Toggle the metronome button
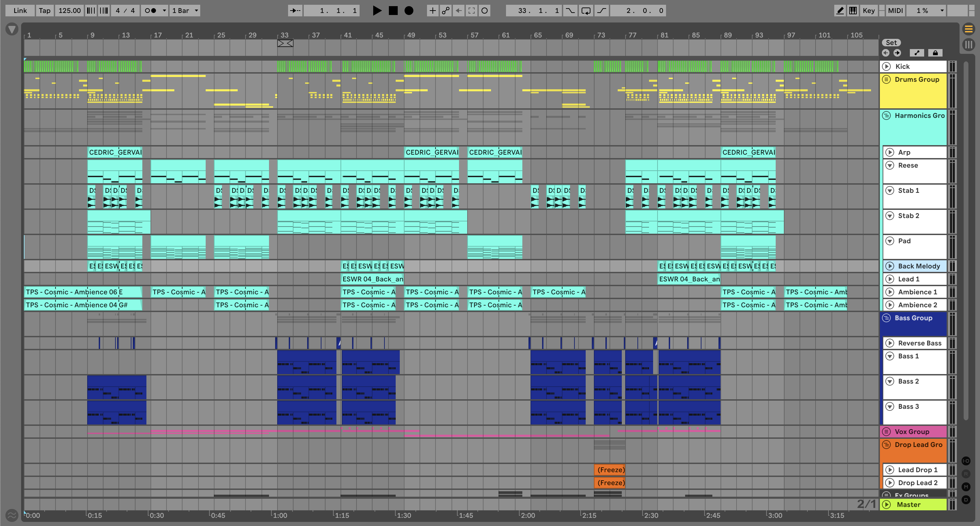This screenshot has height=526, width=980. click(151, 11)
